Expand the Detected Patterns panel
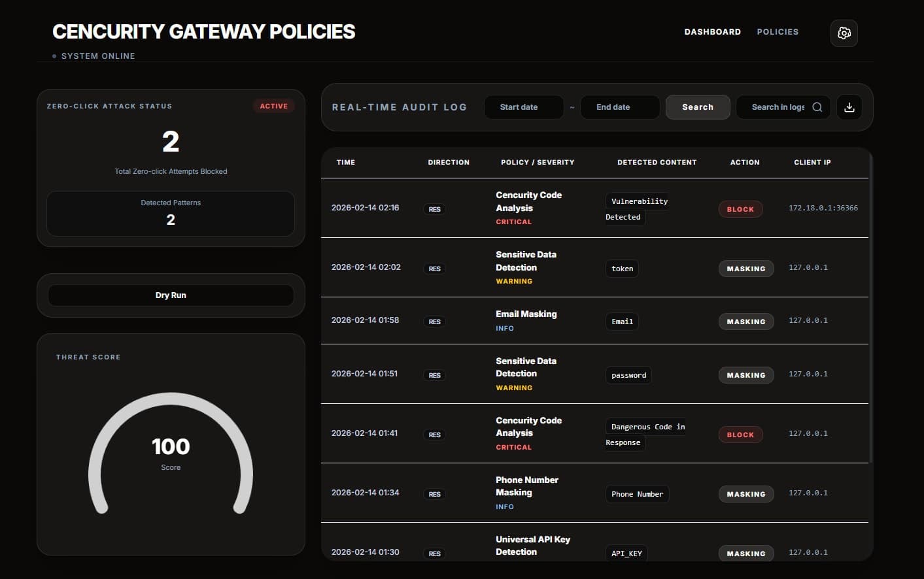The height and width of the screenshot is (579, 924). [170, 213]
